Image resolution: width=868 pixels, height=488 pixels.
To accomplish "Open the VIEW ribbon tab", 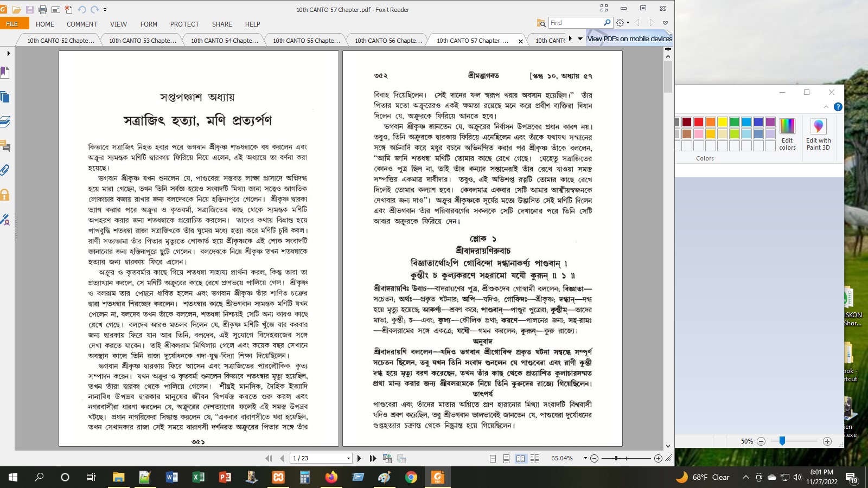I will click(x=118, y=24).
